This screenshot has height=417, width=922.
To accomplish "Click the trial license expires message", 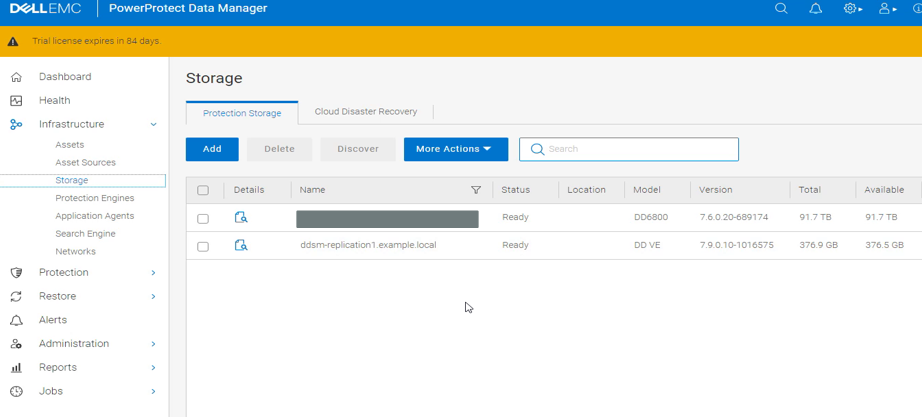I will coord(96,41).
